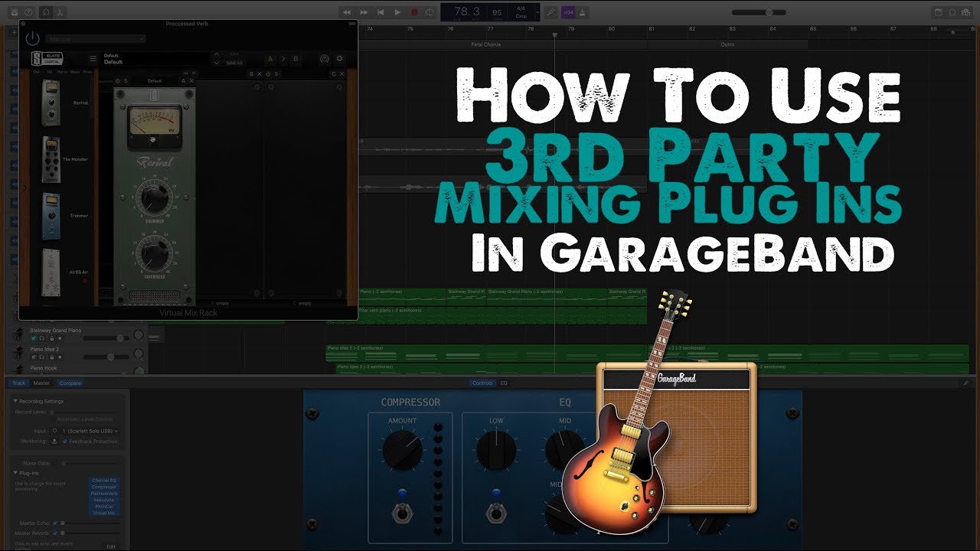Copy A to B arrow button
The height and width of the screenshot is (551, 980).
pyautogui.click(x=283, y=59)
